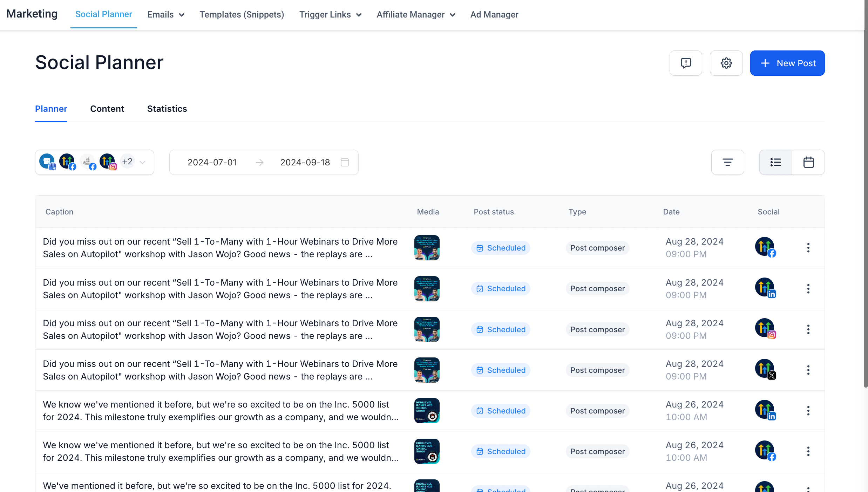Open Inc. 5000 thumbnail for LinkedIn post
868x492 pixels.
[x=427, y=411]
